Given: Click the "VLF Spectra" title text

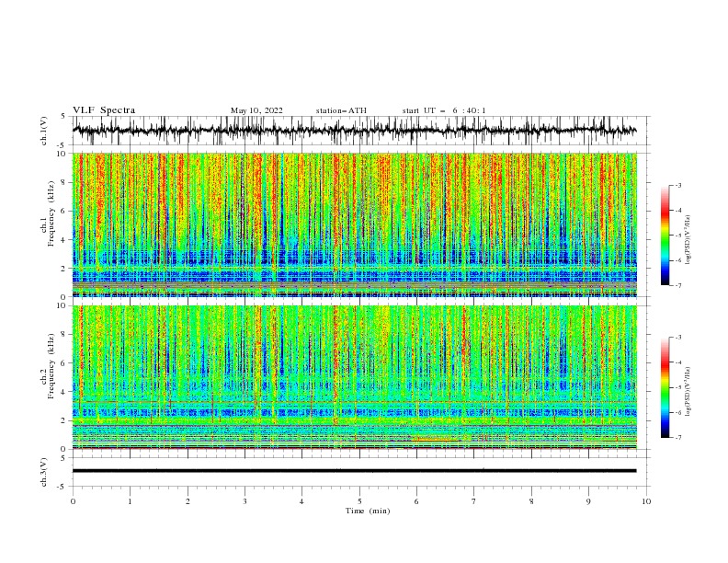Looking at the screenshot, I should click(x=104, y=110).
